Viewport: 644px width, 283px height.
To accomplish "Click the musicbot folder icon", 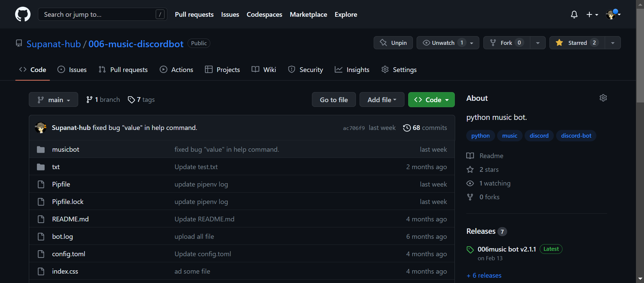I will (41, 149).
